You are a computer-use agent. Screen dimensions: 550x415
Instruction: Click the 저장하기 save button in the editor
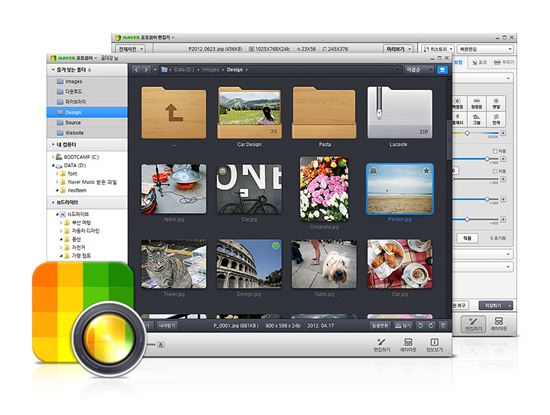click(x=496, y=305)
